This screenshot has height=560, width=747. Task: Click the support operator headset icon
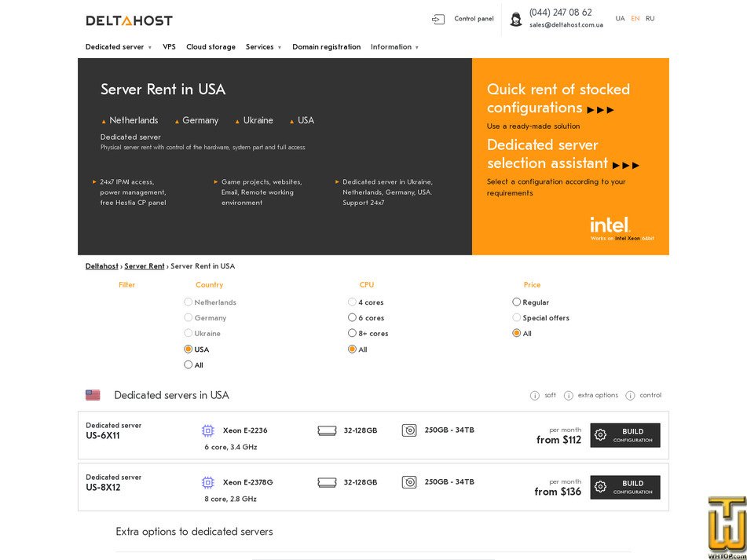pos(516,20)
